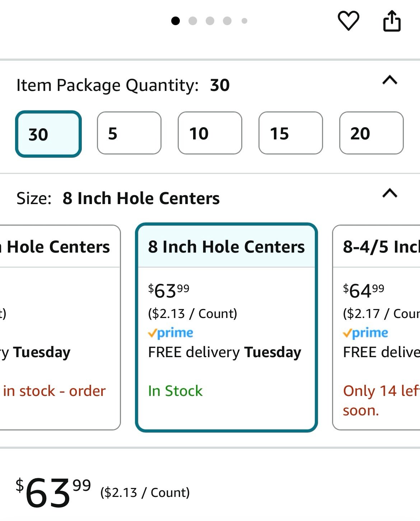Tap the first filled carousel dot
This screenshot has height=521, width=420.
[x=176, y=21]
